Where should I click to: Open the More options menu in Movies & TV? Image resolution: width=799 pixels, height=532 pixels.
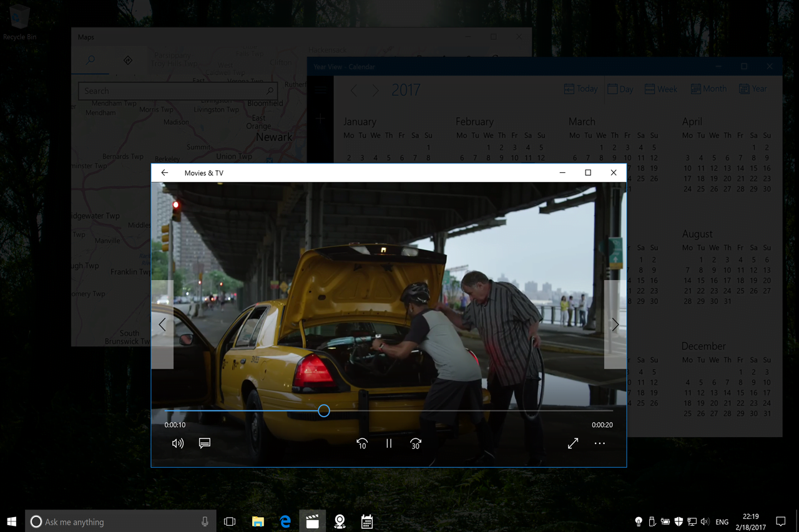pos(600,443)
